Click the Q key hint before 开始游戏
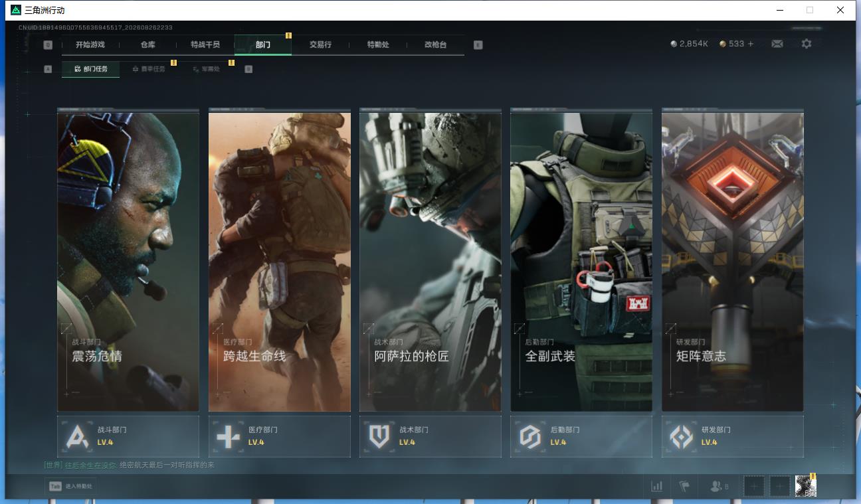This screenshot has width=861, height=504. pos(48,45)
